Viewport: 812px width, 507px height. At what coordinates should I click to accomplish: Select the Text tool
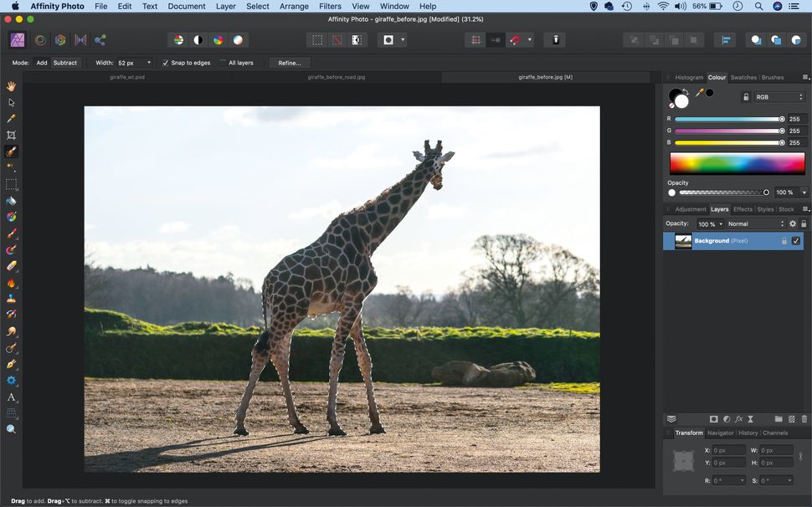click(x=11, y=397)
